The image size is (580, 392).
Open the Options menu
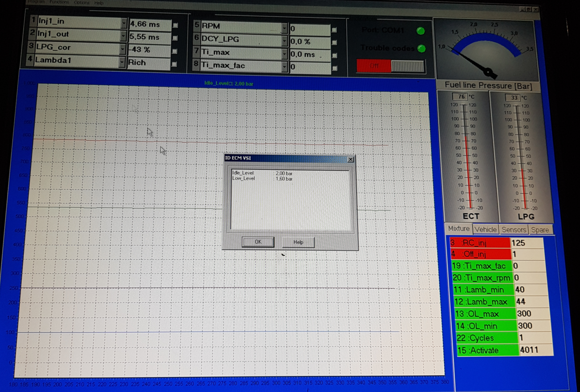click(81, 3)
